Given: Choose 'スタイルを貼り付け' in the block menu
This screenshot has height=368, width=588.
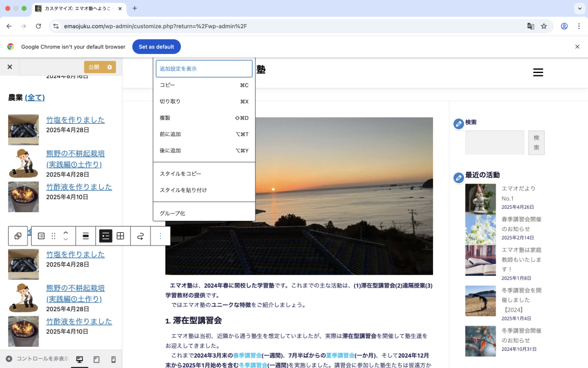Looking at the screenshot, I should (204, 190).
